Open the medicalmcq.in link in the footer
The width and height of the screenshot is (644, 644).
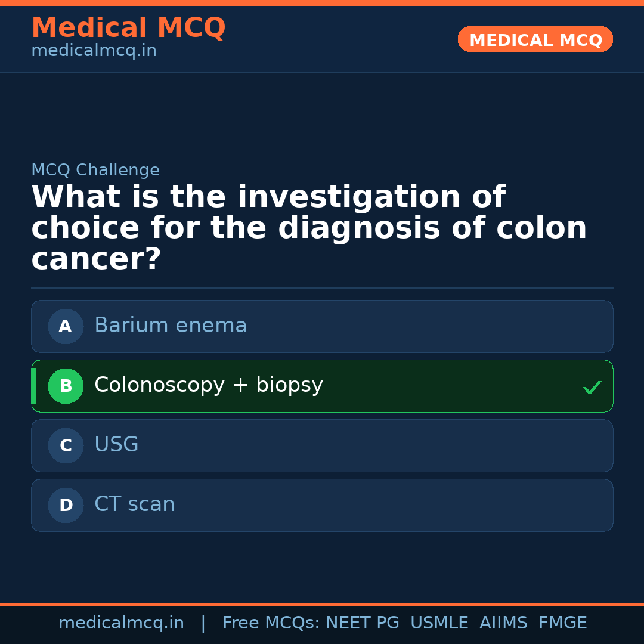tap(121, 623)
